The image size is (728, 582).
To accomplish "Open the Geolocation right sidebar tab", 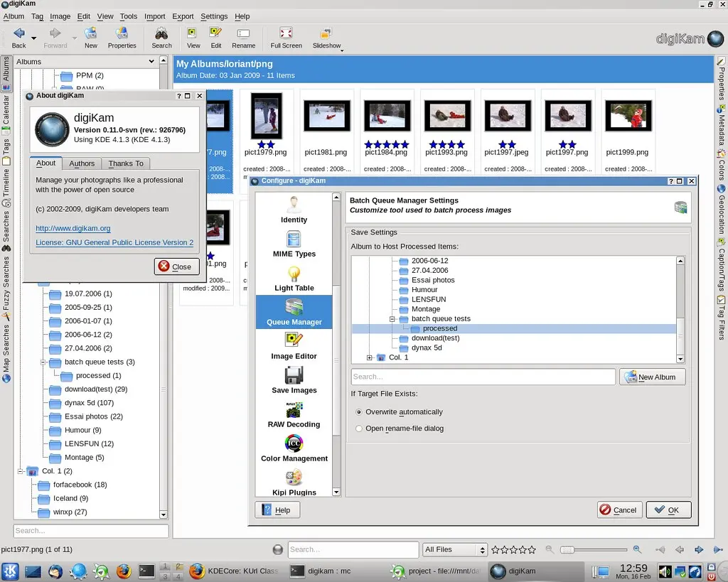I will (721, 209).
